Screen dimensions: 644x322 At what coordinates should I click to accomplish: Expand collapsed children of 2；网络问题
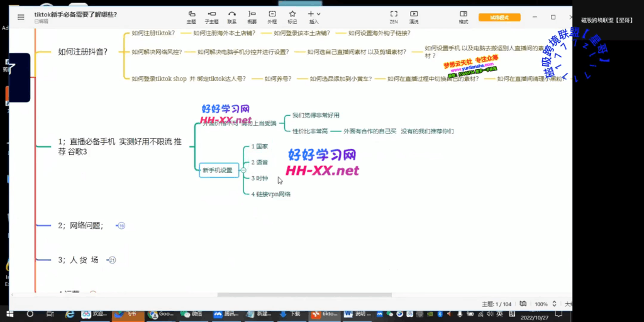[121, 226]
